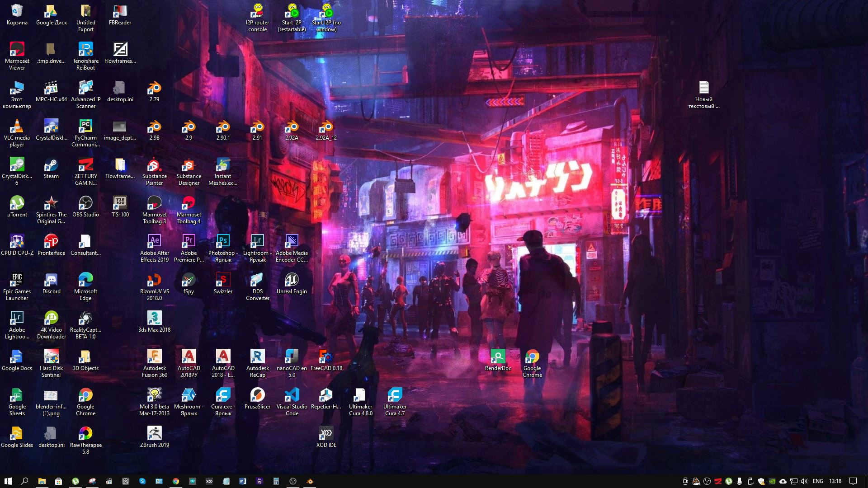Image resolution: width=868 pixels, height=488 pixels.
Task: Open the Blender 2.92A_12 shortcut
Action: [x=326, y=130]
